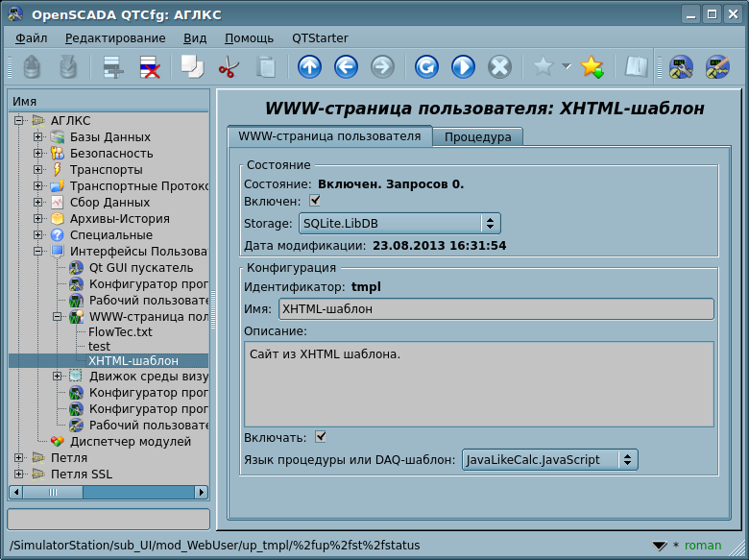Toggle the Включен checkbox
Viewport: 749px width, 560px height.
[314, 201]
